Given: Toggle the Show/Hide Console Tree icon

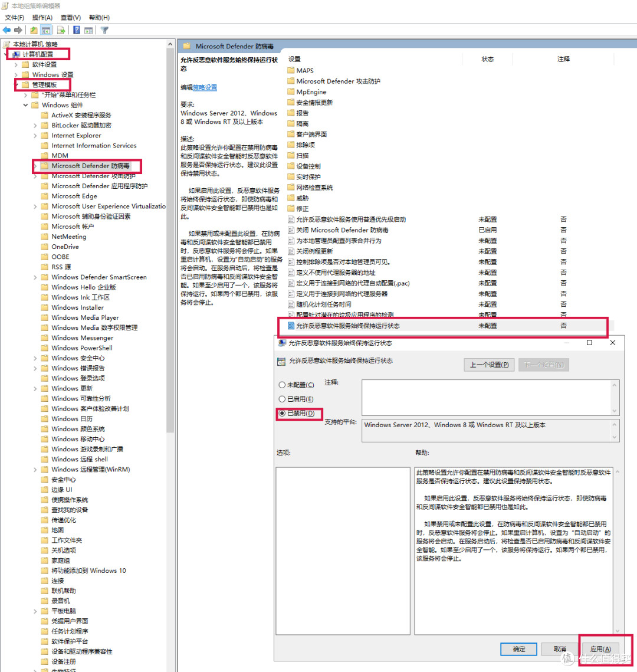Looking at the screenshot, I should pos(46,30).
